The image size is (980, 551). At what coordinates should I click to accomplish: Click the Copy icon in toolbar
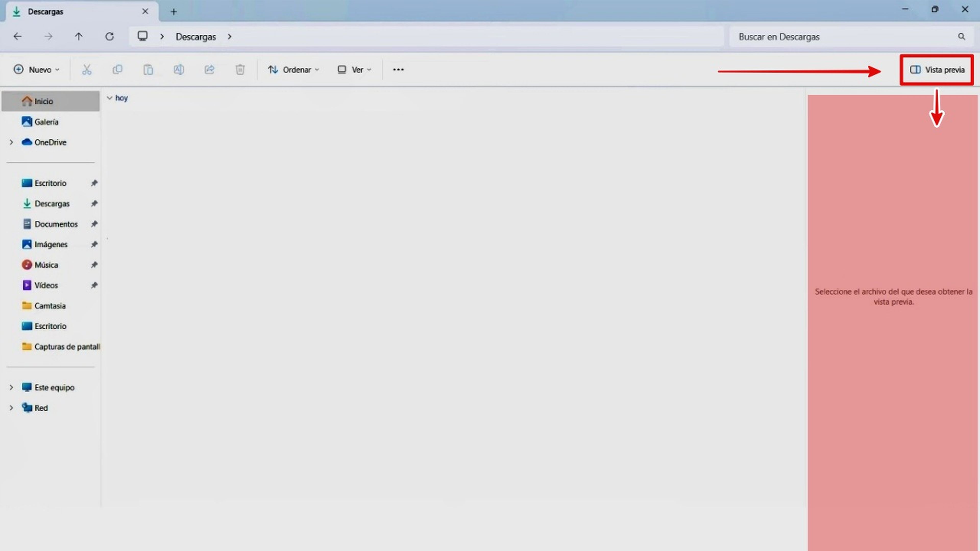[x=118, y=70]
